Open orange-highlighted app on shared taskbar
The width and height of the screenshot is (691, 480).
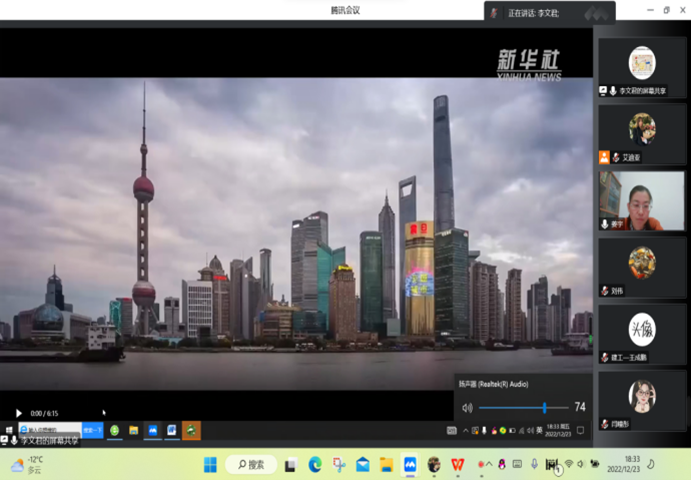191,430
